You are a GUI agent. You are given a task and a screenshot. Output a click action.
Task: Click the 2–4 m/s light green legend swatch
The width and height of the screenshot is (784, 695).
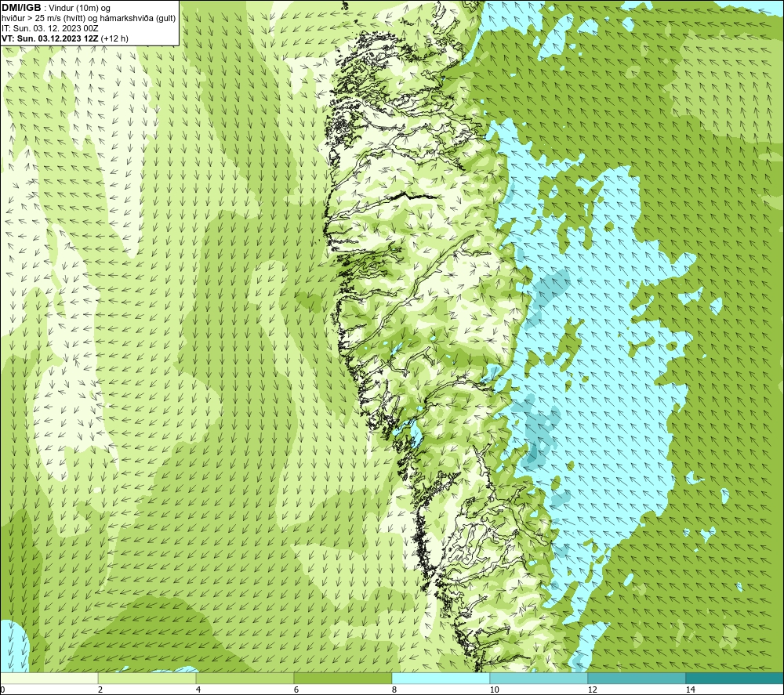[147, 678]
